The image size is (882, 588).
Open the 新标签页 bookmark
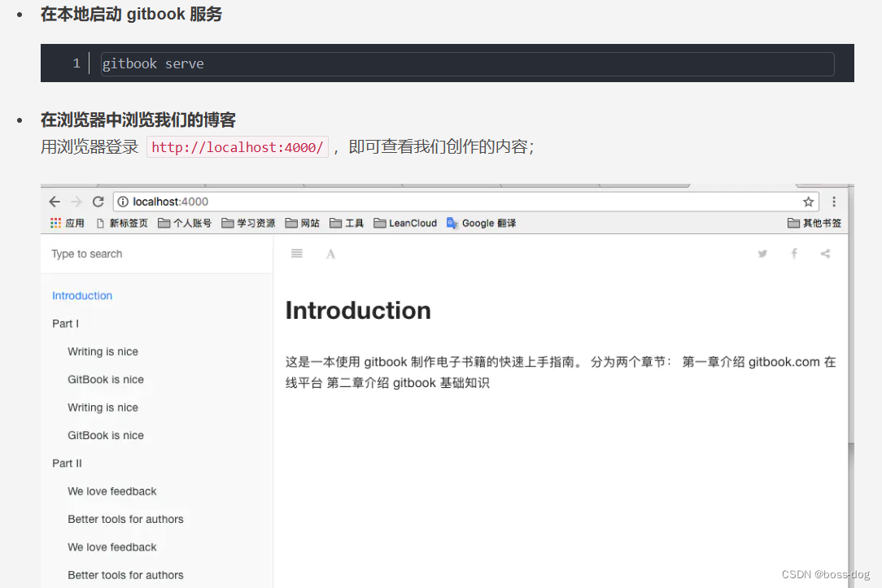(122, 223)
